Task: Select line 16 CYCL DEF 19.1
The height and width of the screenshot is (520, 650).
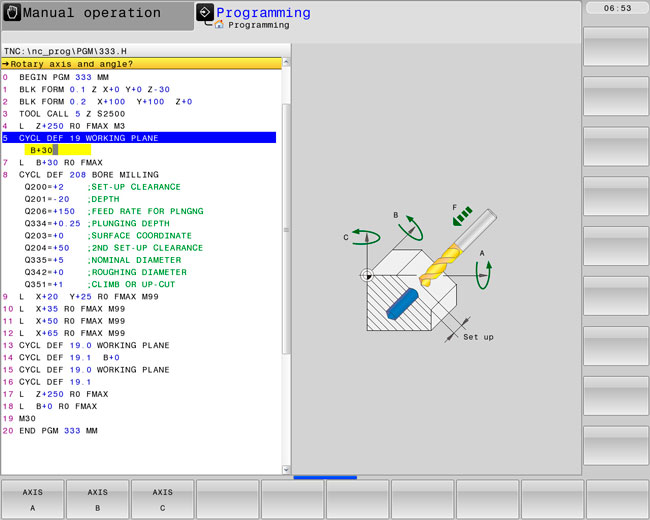Action: [46, 382]
